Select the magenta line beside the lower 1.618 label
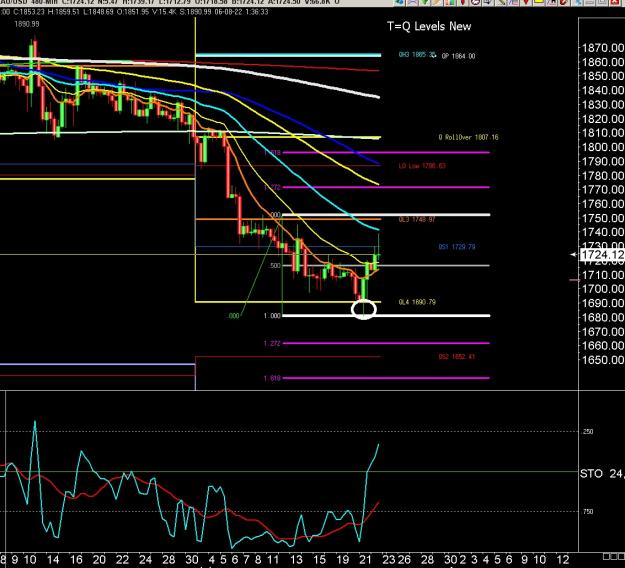This screenshot has width=625, height=568. (x=386, y=378)
